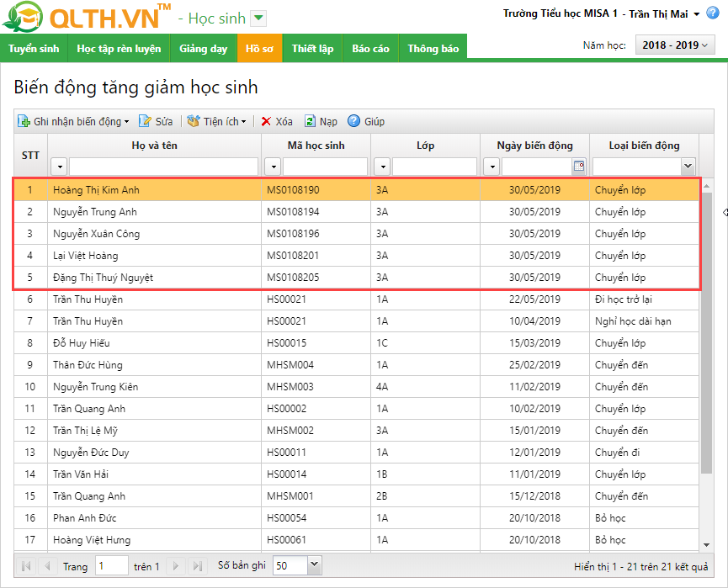The image size is (728, 588).
Task: Click the Giúp help icon in toolbar
Action: pyautogui.click(x=353, y=121)
